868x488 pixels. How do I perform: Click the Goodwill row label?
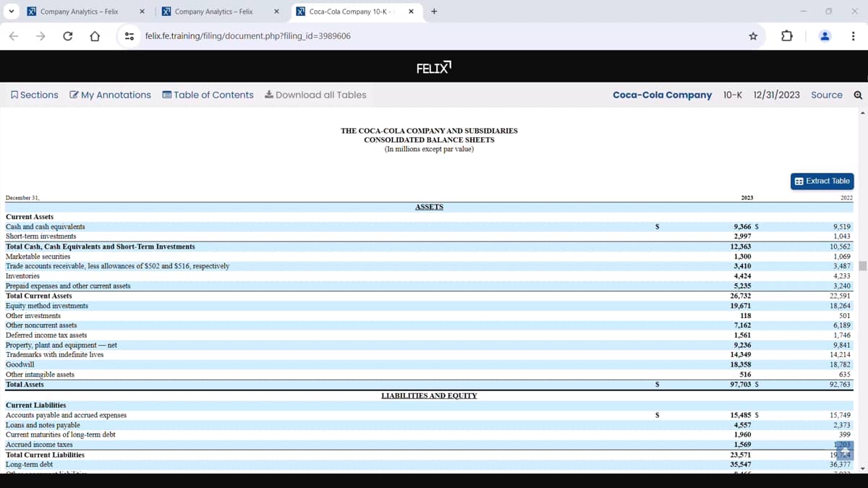coord(20,364)
